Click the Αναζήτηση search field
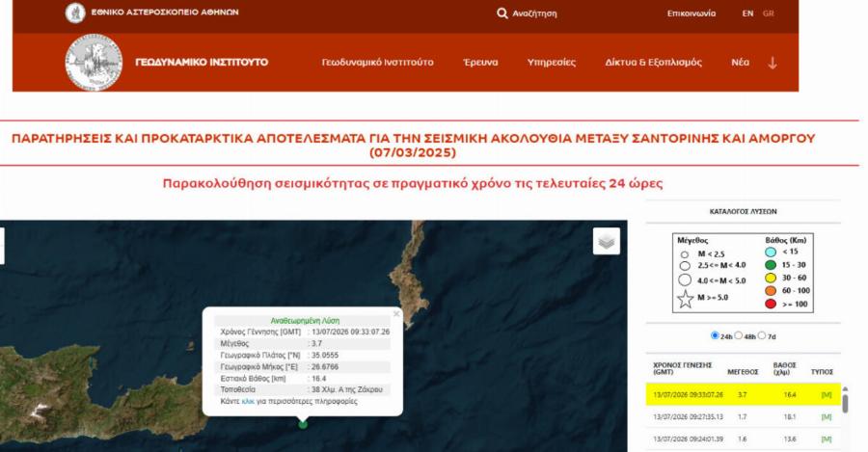This screenshot has height=452, width=868. click(x=534, y=13)
